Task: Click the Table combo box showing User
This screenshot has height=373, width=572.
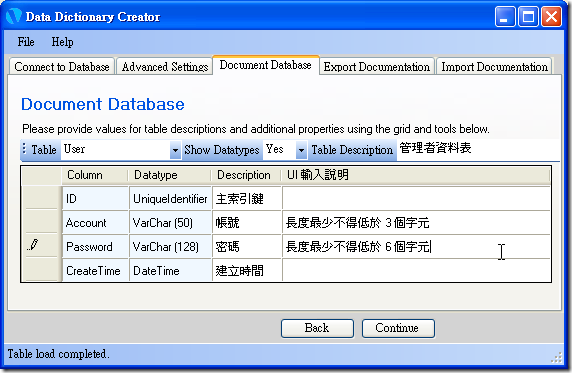Action: pyautogui.click(x=120, y=150)
